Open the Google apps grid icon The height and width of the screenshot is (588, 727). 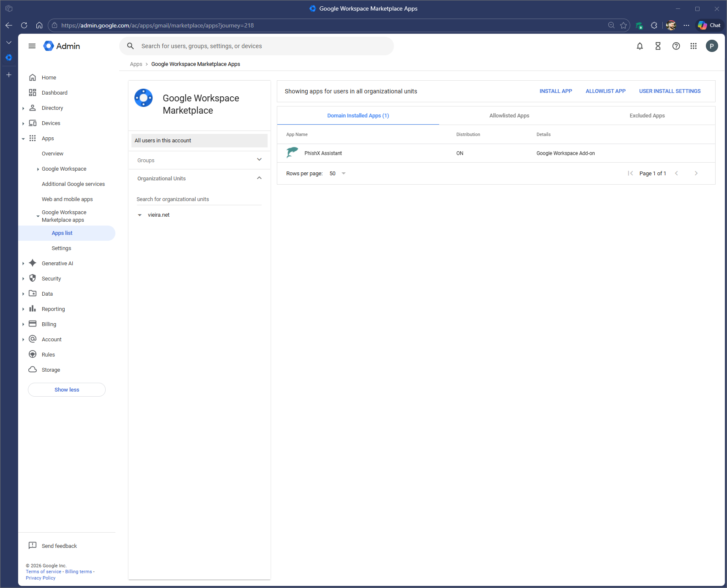[693, 46]
